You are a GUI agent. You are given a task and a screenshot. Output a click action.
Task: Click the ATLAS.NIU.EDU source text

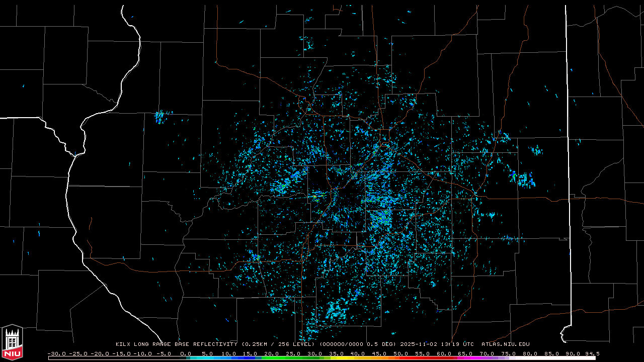[505, 344]
